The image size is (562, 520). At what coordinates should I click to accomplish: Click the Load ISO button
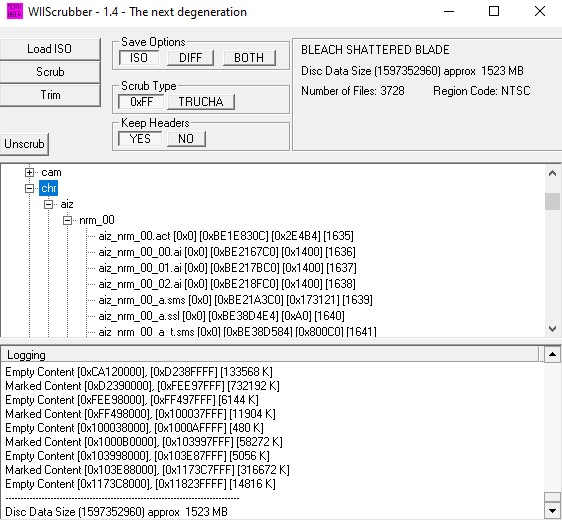click(x=49, y=49)
